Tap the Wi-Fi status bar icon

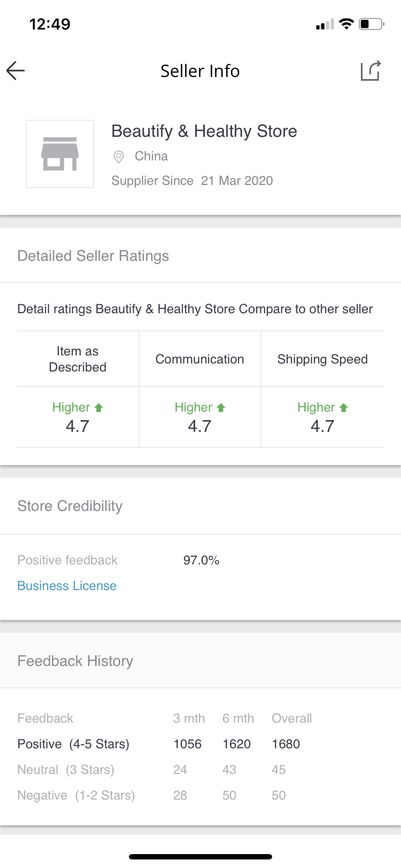pos(346,24)
